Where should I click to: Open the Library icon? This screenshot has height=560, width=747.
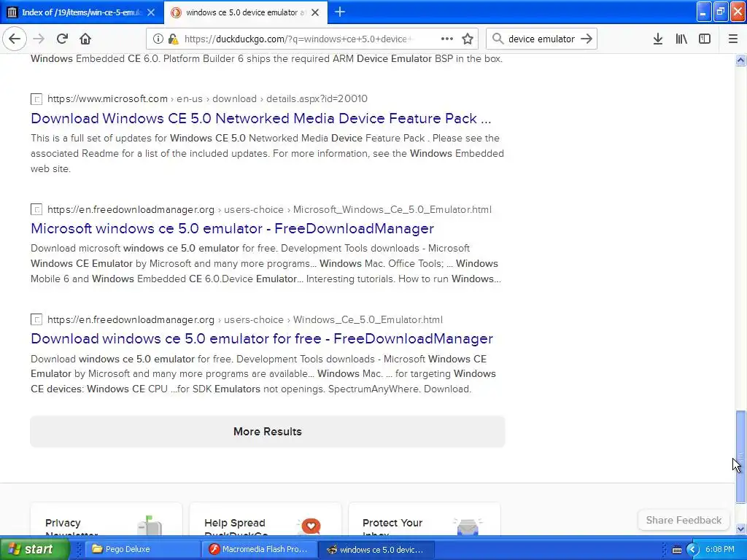coord(681,39)
